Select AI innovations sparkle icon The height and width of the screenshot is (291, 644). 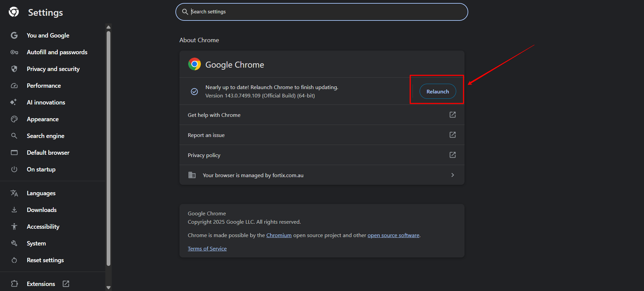click(14, 102)
